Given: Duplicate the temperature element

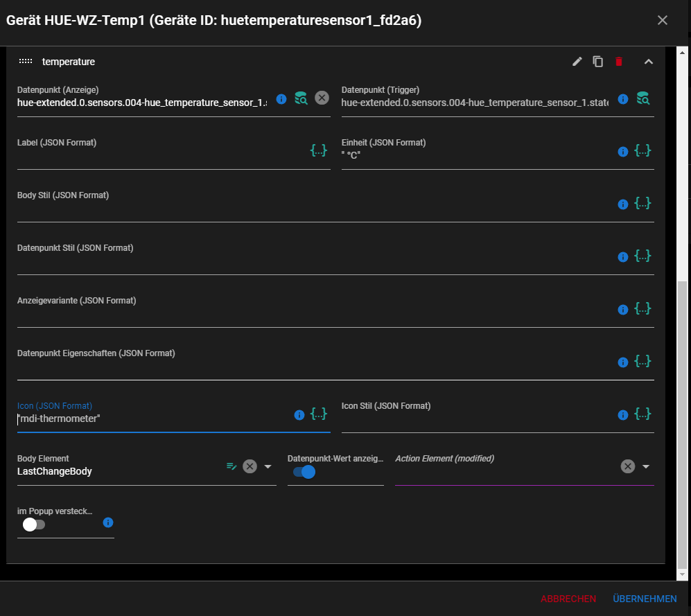Looking at the screenshot, I should (x=597, y=62).
